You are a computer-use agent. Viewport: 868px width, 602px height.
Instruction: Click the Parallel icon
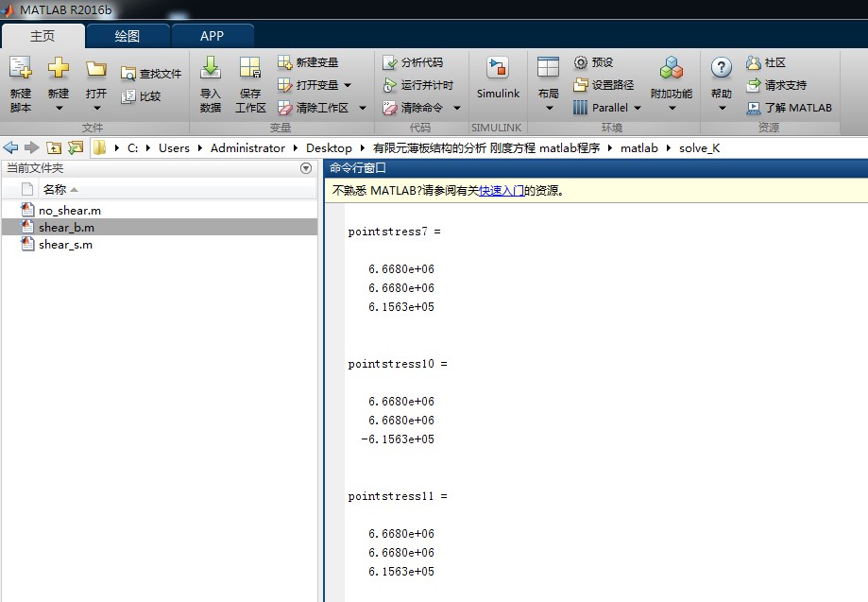click(580, 108)
